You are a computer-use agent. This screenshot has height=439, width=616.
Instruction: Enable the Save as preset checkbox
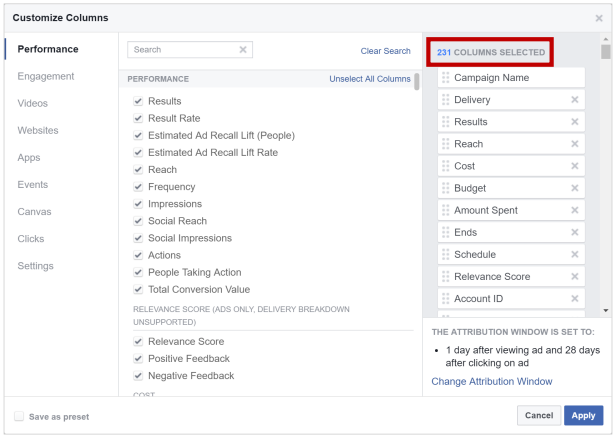click(19, 416)
